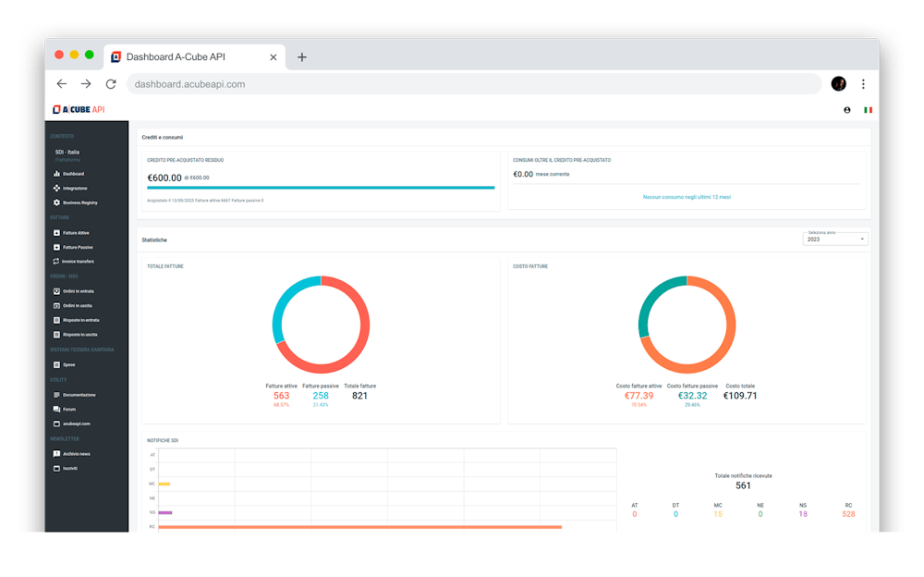Screen dimensions: 924x577
Task: Go to Ordini in entrata menu item
Action: tap(78, 291)
